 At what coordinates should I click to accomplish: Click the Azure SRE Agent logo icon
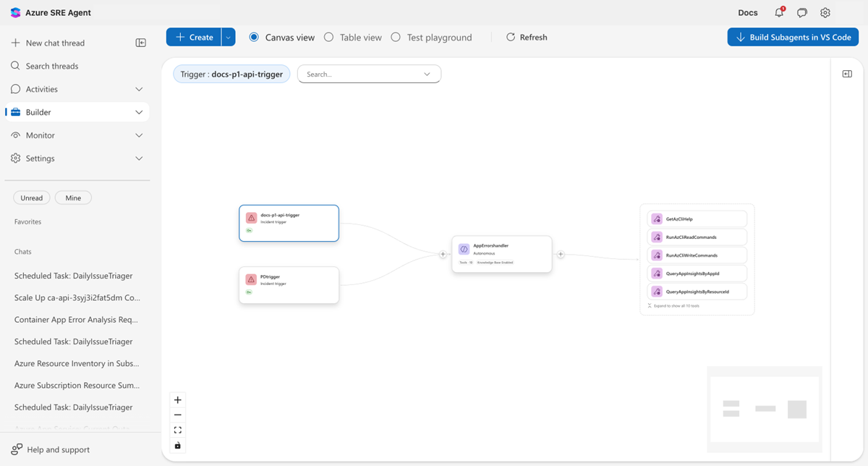pos(15,12)
